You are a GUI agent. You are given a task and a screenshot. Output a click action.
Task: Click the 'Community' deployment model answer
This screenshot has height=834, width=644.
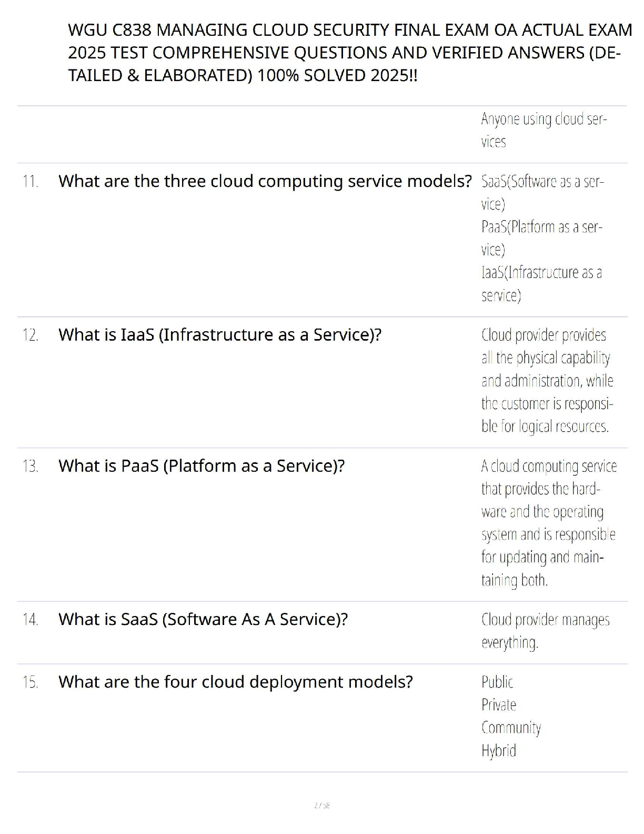[510, 728]
